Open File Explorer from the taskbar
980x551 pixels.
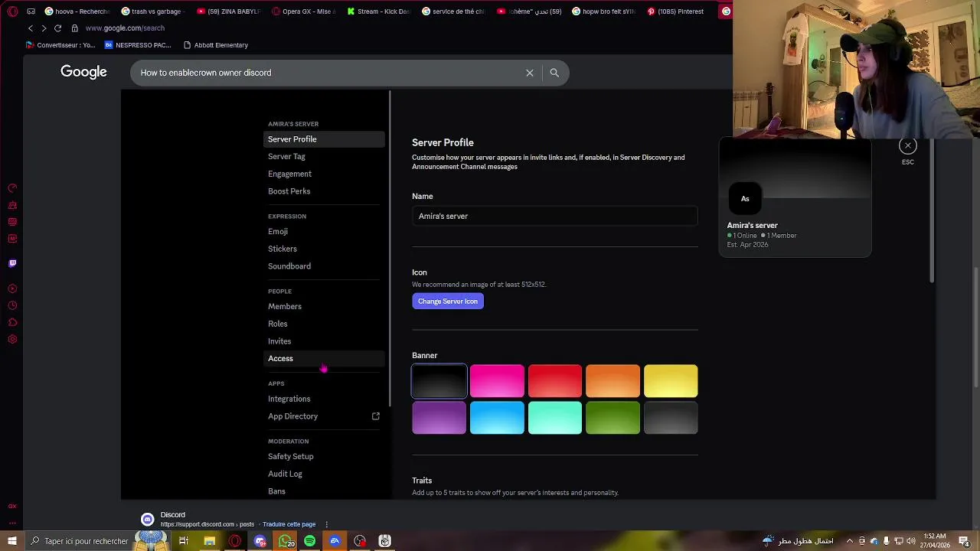point(209,541)
